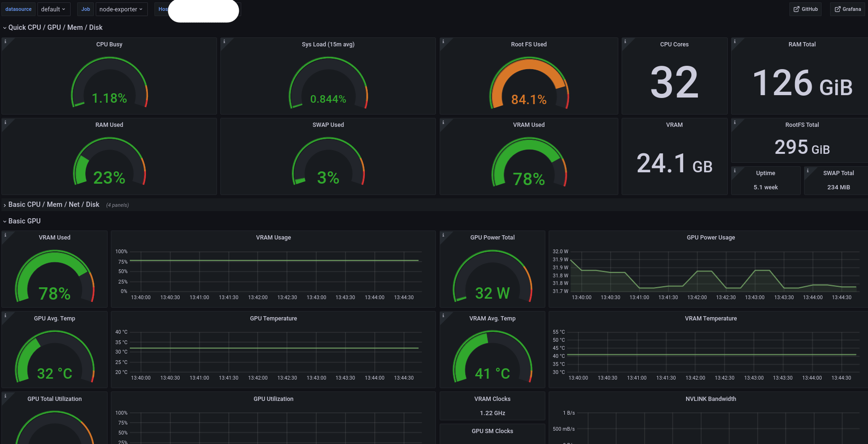Click the NVLINK Bandwidth panel title
The image size is (868, 444).
[x=711, y=399]
